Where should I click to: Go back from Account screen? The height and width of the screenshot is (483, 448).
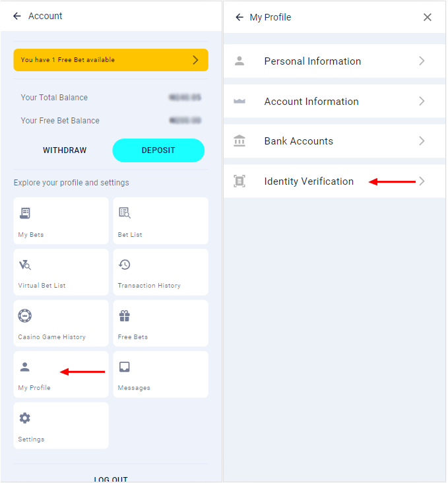17,16
